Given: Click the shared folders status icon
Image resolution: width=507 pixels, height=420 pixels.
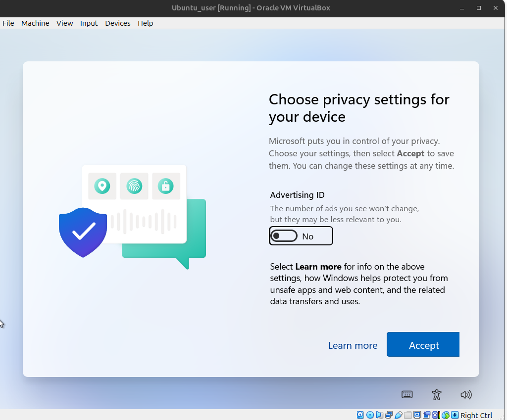Looking at the screenshot, I should (x=408, y=415).
